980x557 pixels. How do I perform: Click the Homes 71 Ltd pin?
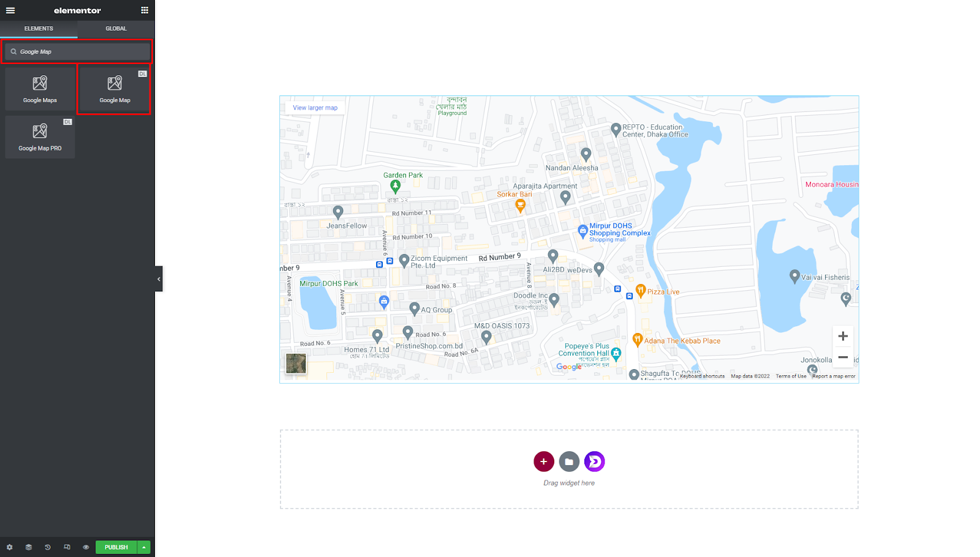click(x=377, y=336)
